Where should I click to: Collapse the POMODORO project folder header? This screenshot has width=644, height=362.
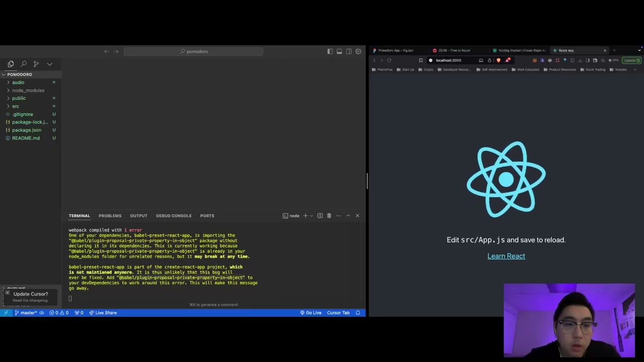tap(31, 74)
